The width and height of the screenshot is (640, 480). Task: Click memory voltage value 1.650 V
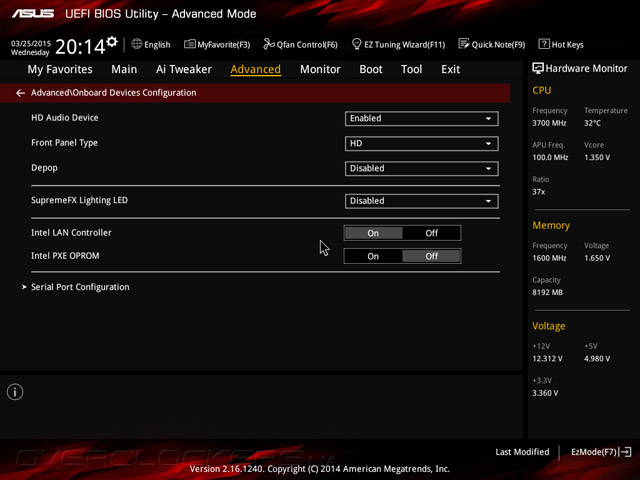(597, 258)
